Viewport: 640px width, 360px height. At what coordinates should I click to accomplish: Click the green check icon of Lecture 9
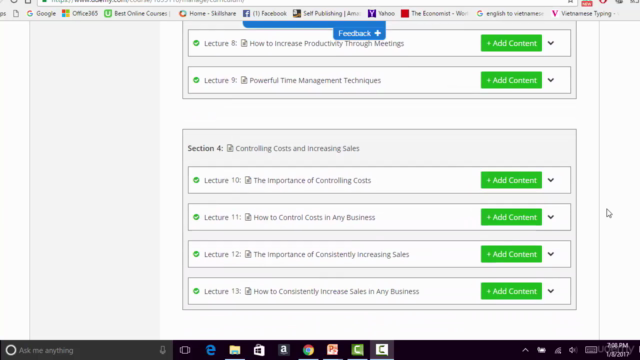click(196, 80)
